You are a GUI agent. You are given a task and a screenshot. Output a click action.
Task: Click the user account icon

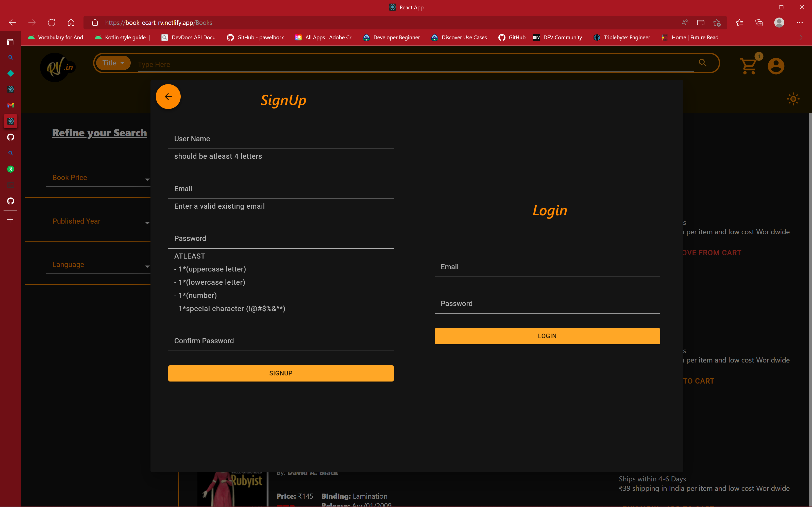coord(776,65)
